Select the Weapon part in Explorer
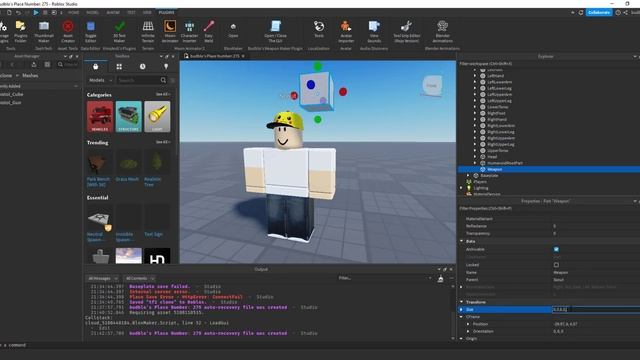Viewport: 640px width, 360px height. click(x=494, y=169)
